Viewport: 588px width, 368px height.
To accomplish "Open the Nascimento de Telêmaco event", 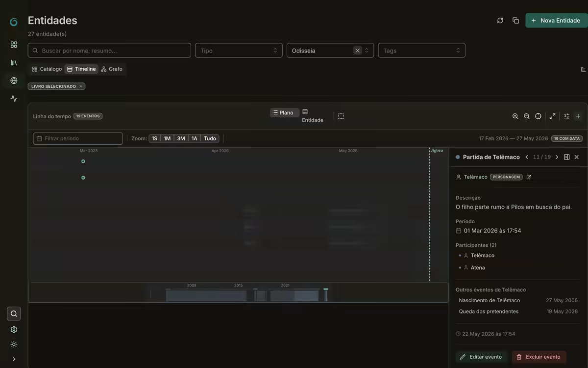I will tap(518, 300).
